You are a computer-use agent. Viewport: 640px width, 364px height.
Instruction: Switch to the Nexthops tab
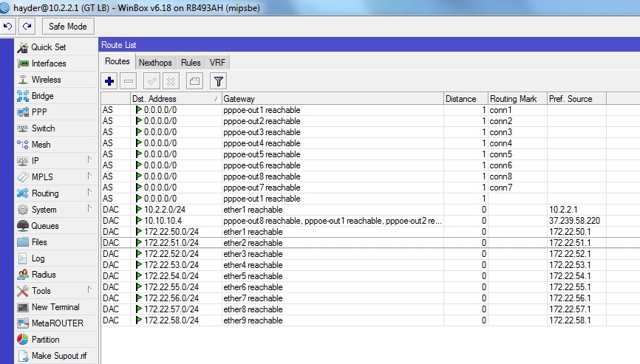[155, 63]
